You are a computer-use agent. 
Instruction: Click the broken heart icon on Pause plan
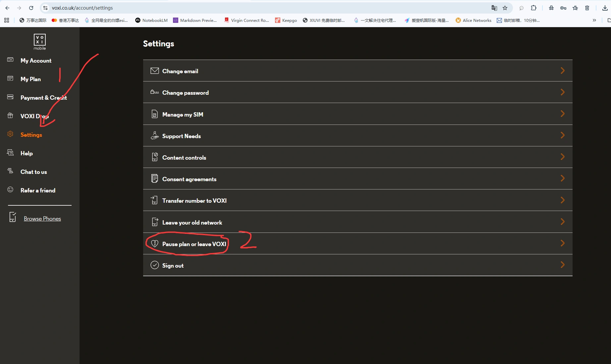click(154, 244)
